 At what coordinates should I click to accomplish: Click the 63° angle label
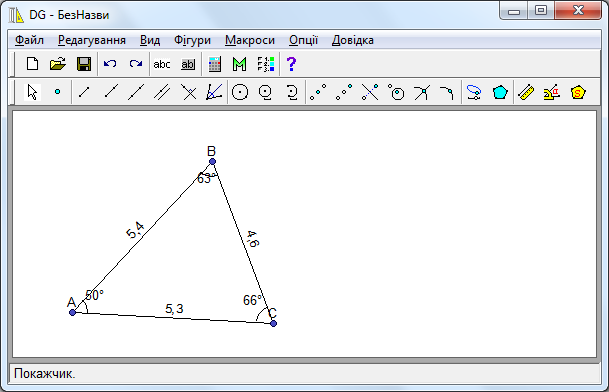[x=205, y=178]
